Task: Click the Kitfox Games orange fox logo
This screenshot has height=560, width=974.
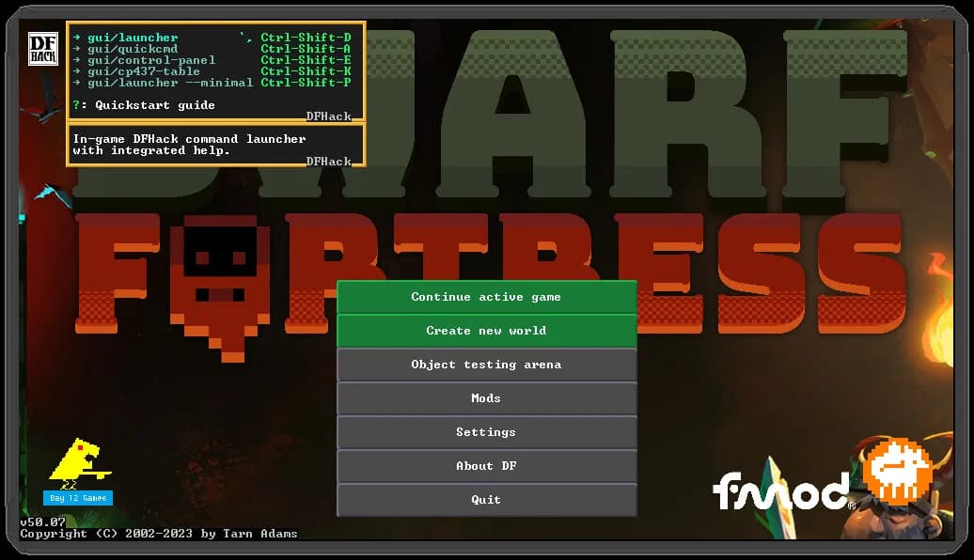Action: coord(899,470)
